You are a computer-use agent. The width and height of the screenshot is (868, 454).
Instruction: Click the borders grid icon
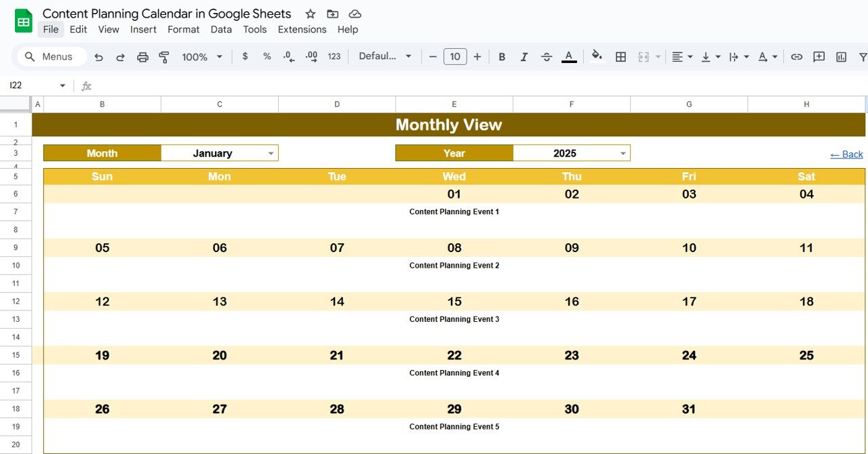click(x=620, y=57)
